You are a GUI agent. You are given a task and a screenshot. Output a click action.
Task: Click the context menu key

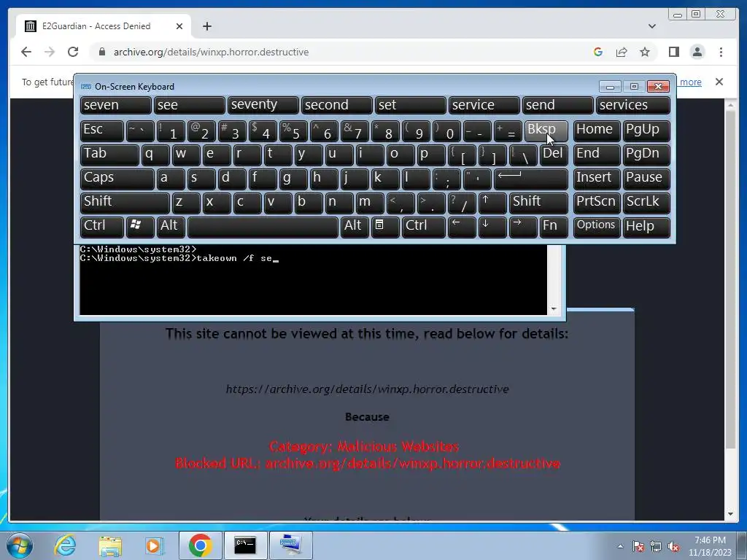tap(385, 227)
